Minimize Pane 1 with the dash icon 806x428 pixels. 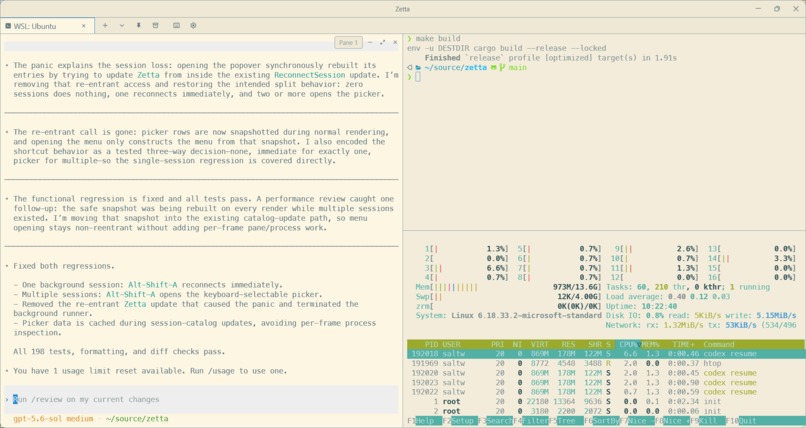point(370,43)
